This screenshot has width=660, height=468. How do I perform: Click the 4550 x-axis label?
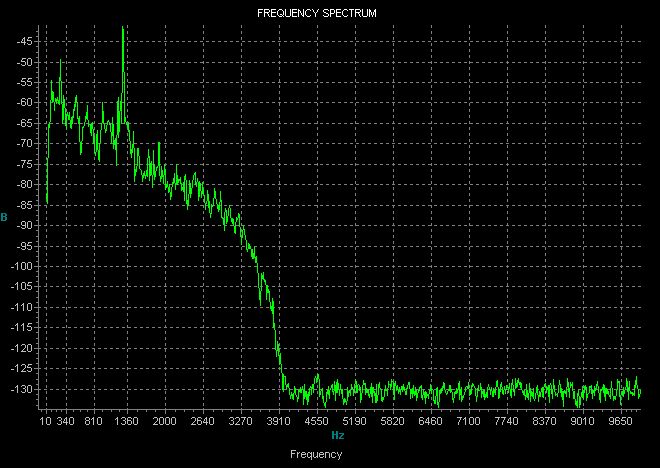[317, 421]
